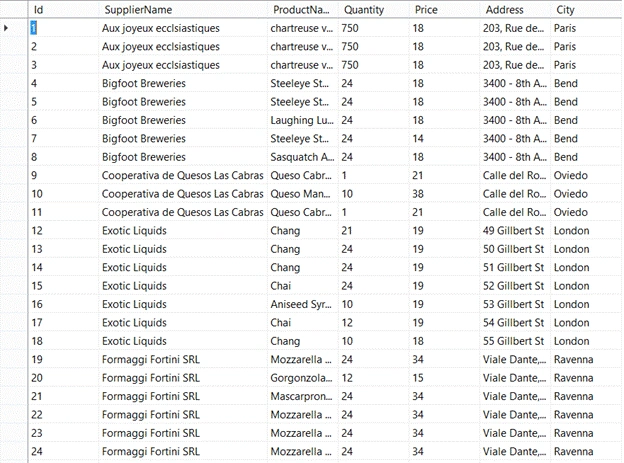Select the Aniseed Syr... product cell
The width and height of the screenshot is (624, 463).
click(303, 304)
